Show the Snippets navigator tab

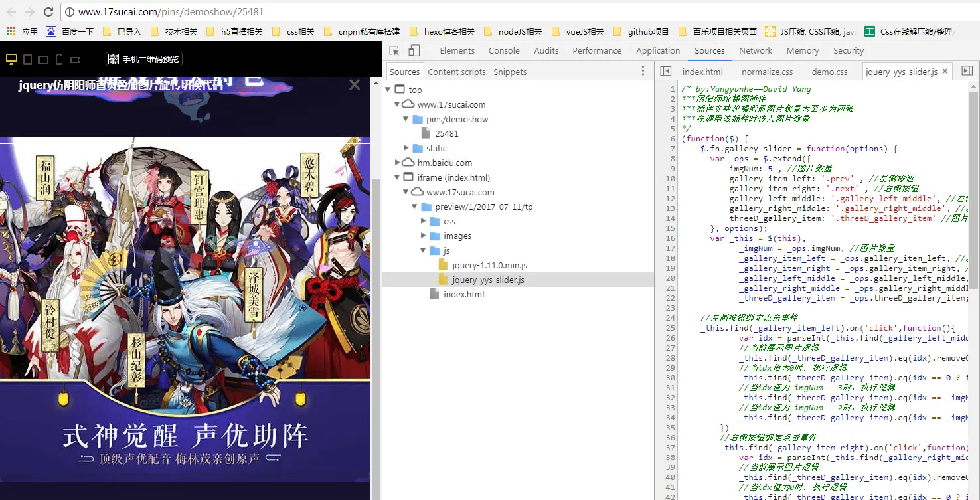coord(510,72)
